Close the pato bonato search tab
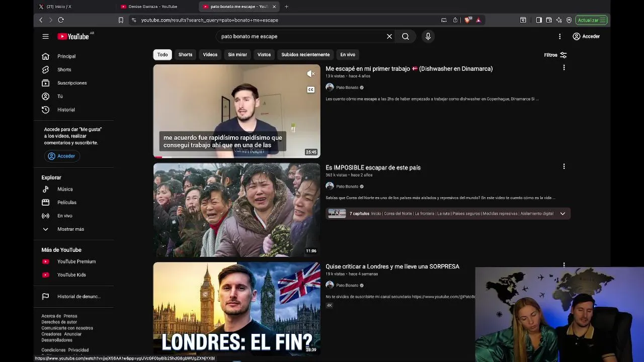644x362 pixels. (274, 7)
